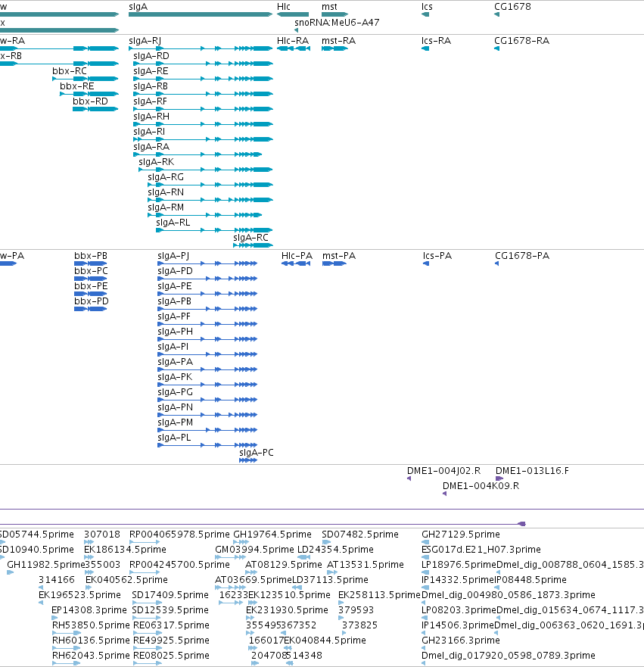The width and height of the screenshot is (644, 667).
Task: Select protein label Hlc-PA
Action: pos(297,256)
